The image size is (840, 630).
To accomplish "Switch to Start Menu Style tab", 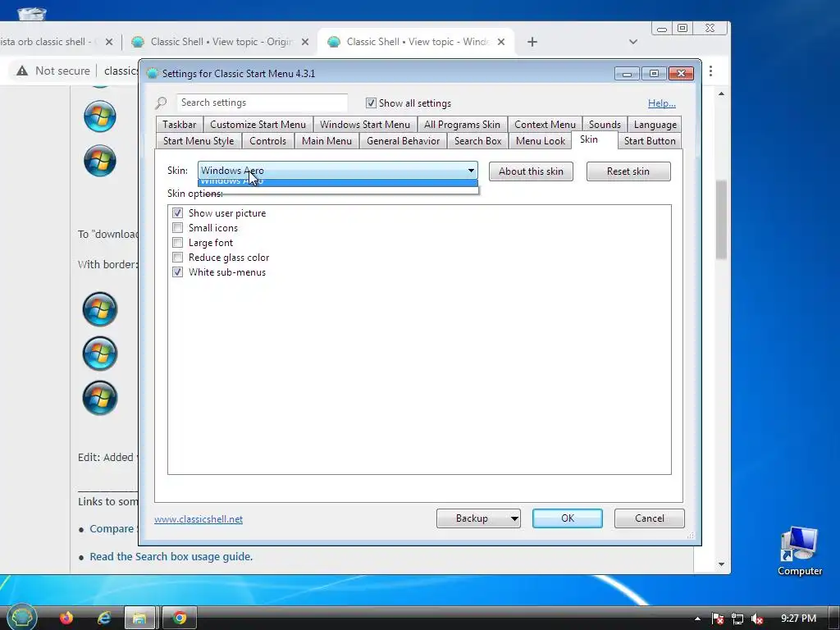I will 199,141.
